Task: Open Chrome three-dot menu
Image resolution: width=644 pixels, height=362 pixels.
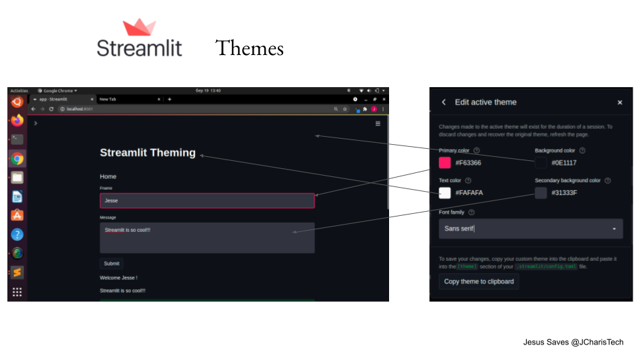Action: tap(383, 109)
